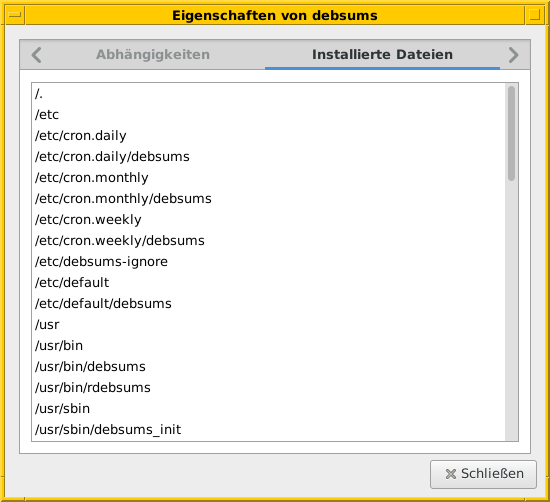The height and width of the screenshot is (502, 550).
Task: Select the '/usr/bin' row
Action: [269, 346]
